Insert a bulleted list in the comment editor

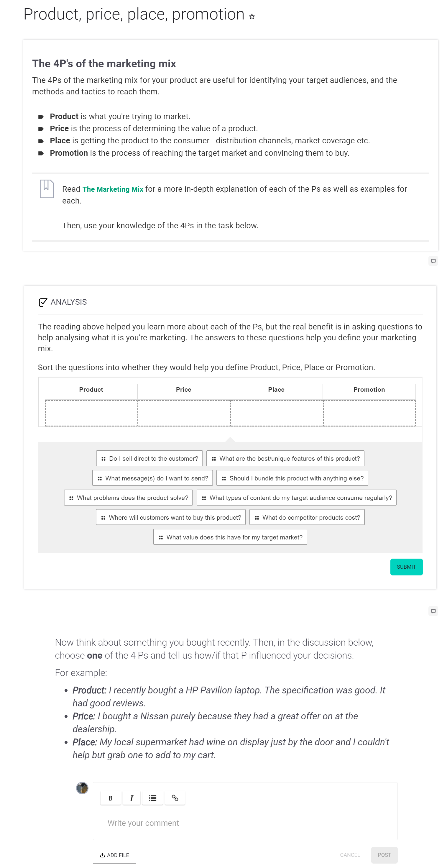pyautogui.click(x=153, y=798)
